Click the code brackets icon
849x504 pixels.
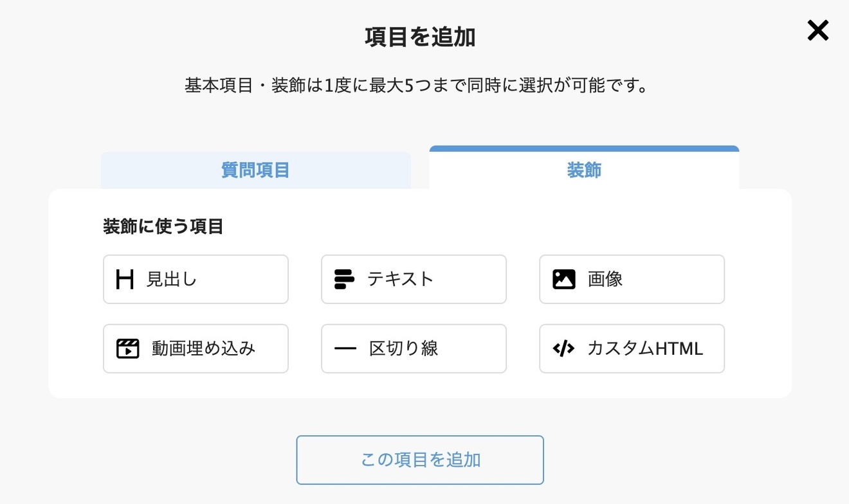coord(563,348)
